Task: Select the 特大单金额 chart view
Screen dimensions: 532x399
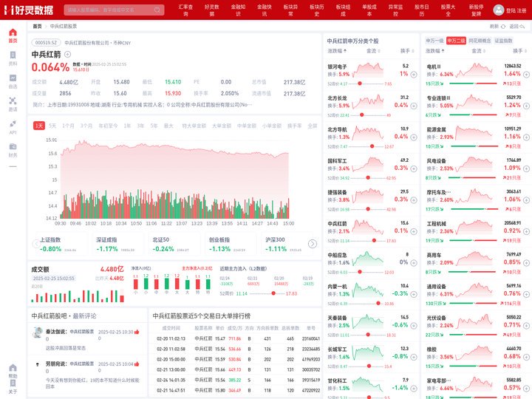Action: 194,126
